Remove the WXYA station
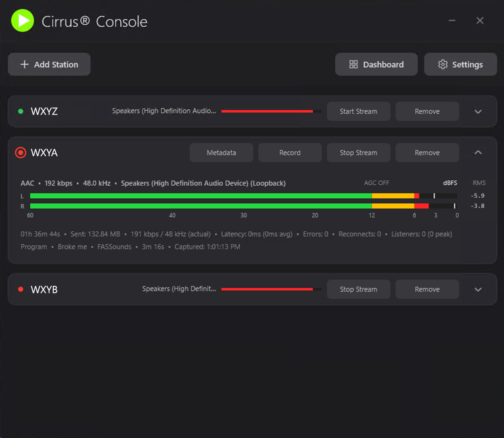 [427, 153]
